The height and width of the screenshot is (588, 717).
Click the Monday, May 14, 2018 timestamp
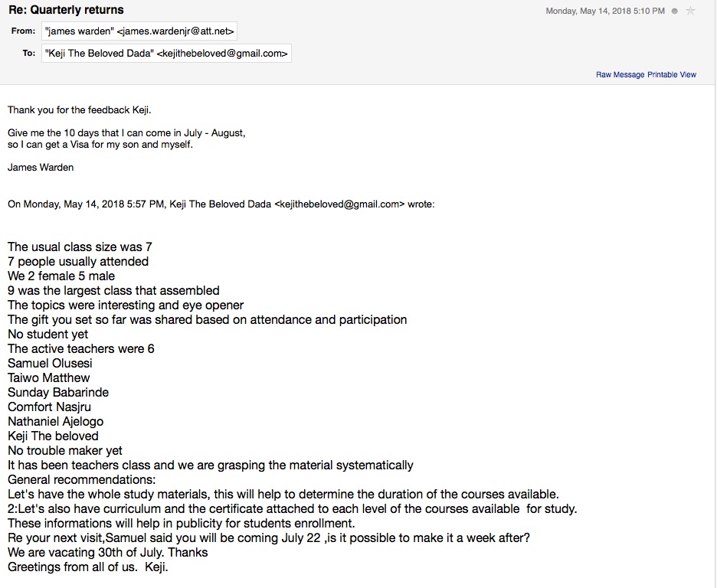[x=605, y=11]
